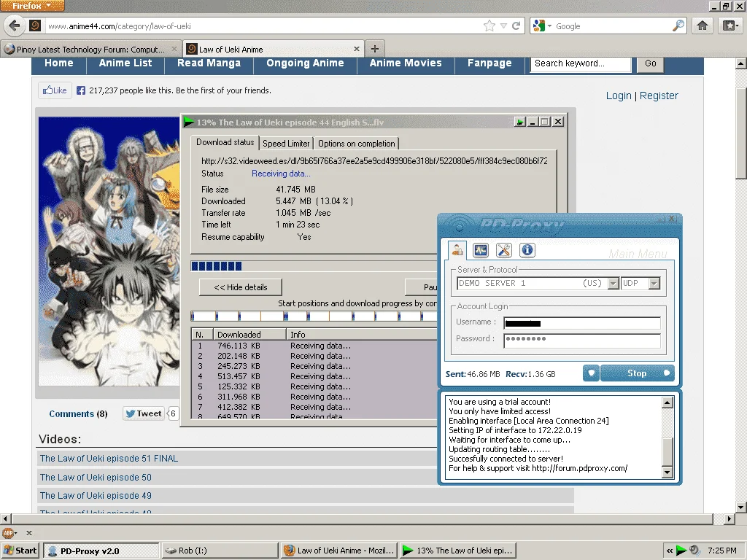Click the search magnifier icon in Firefox
Image resolution: width=747 pixels, height=560 pixels.
[678, 26]
